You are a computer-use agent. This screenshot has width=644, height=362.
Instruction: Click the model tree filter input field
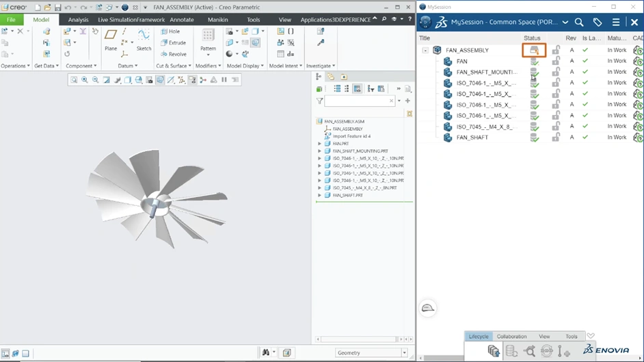360,101
